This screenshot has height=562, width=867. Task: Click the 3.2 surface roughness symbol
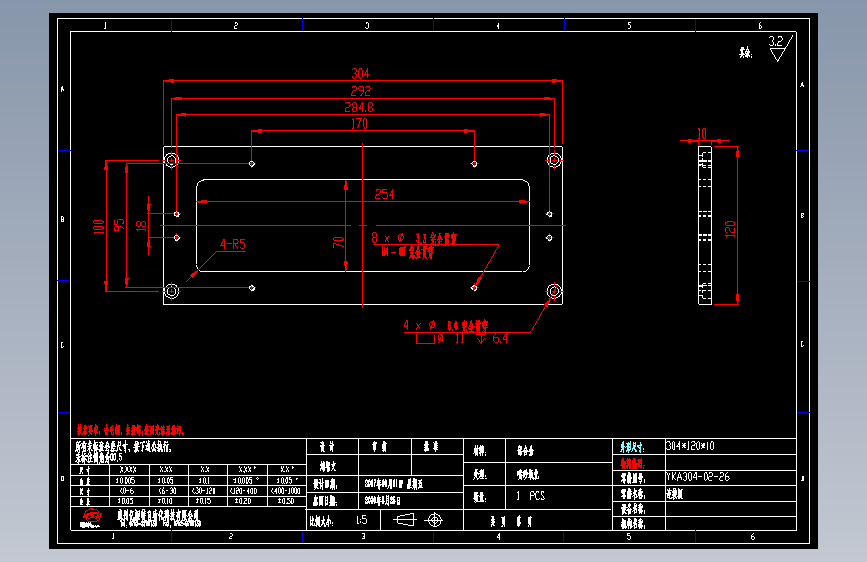[x=780, y=48]
